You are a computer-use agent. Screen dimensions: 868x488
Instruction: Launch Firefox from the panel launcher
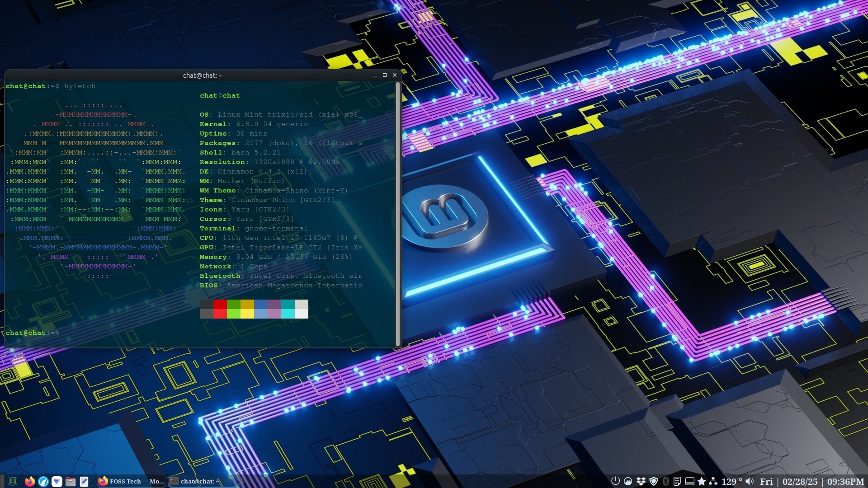[x=30, y=481]
